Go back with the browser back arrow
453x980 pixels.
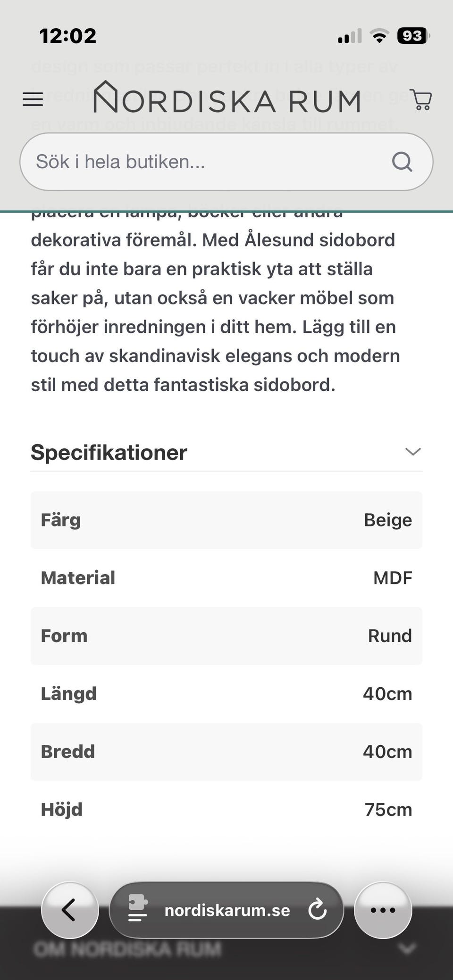coord(70,910)
